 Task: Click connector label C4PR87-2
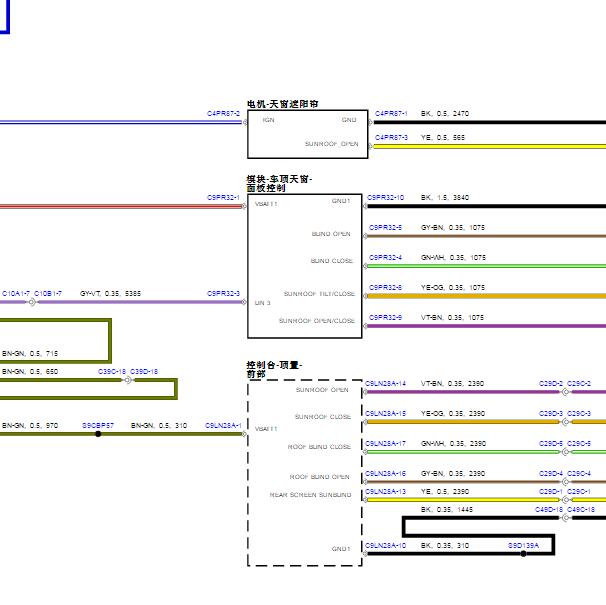pos(223,114)
